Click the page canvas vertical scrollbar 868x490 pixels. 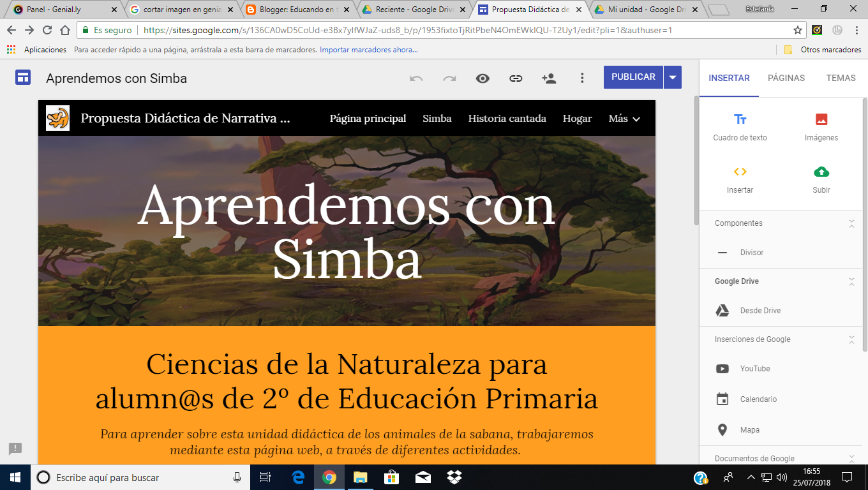tap(696, 160)
